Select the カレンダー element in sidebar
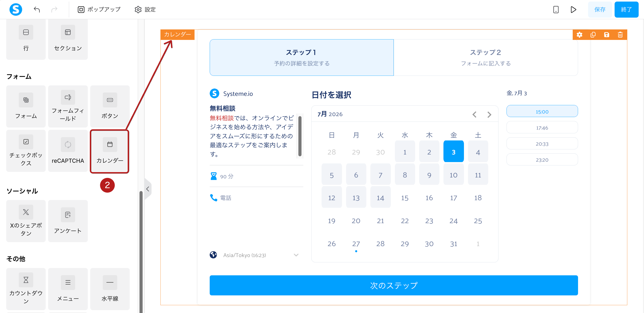Screen dimensions: 644x313 [110, 151]
